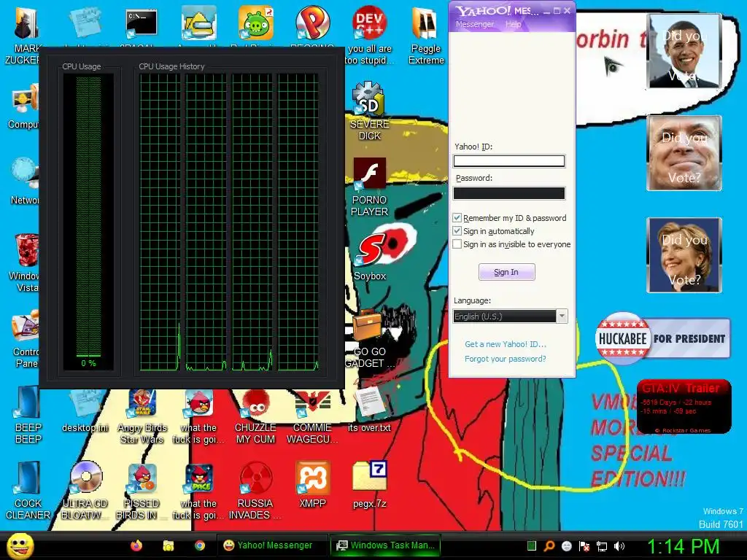Click the CPU Usage History graph

[x=230, y=222]
